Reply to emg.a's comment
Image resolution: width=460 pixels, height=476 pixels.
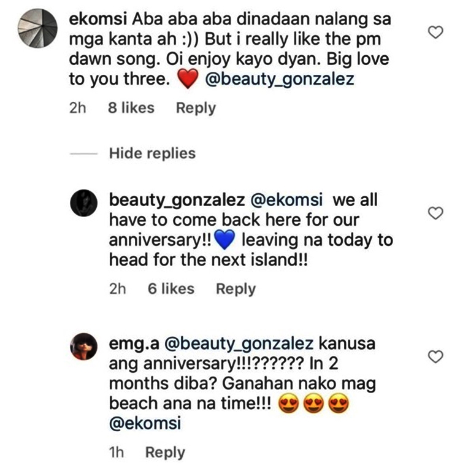pyautogui.click(x=165, y=453)
